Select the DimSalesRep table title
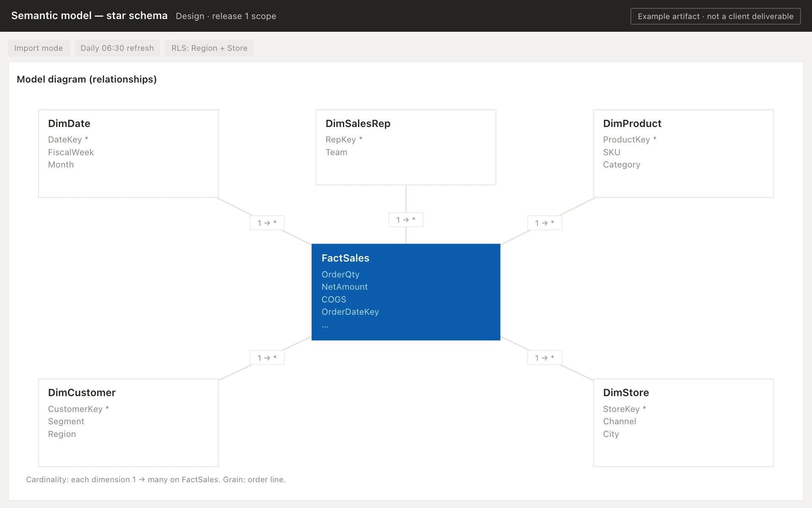Image resolution: width=812 pixels, height=508 pixels. click(x=358, y=124)
